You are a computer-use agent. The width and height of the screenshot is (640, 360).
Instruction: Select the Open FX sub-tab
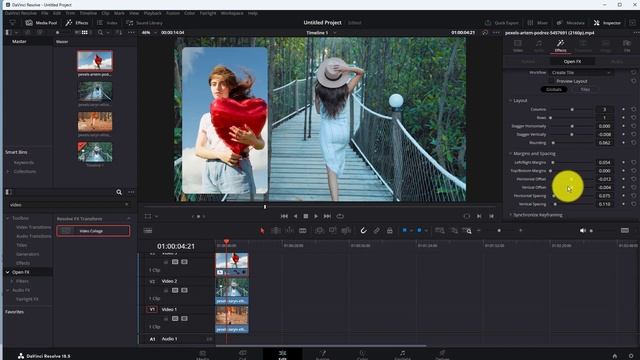tap(572, 61)
